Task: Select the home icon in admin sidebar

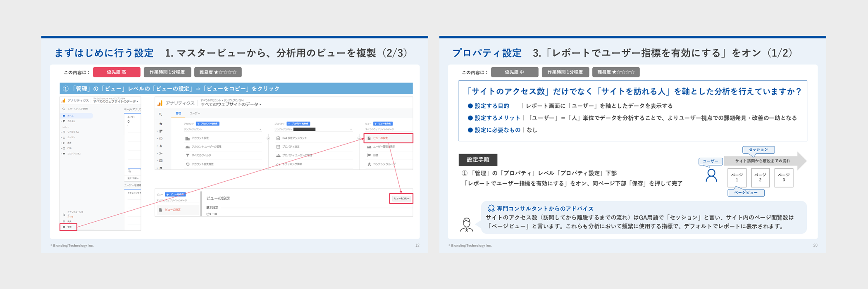Action: (x=161, y=123)
